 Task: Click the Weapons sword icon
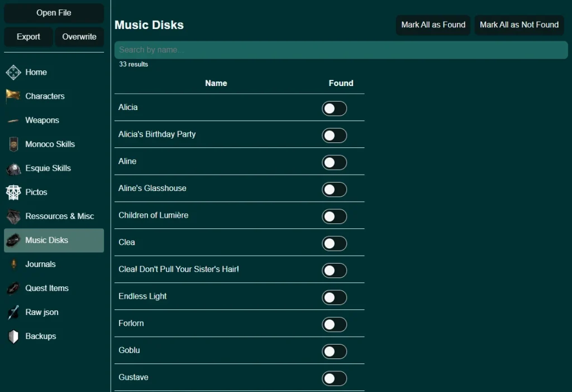(x=13, y=121)
